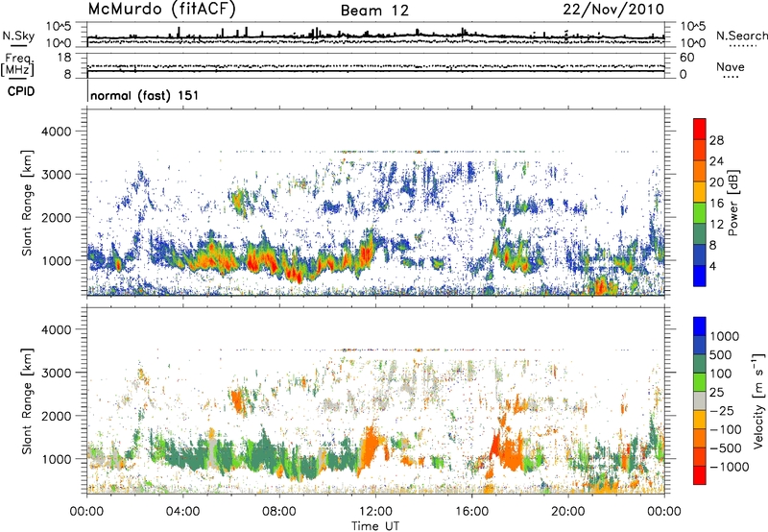Click the 18 MHz frequency tick label
The width and height of the screenshot is (768, 532).
click(64, 58)
